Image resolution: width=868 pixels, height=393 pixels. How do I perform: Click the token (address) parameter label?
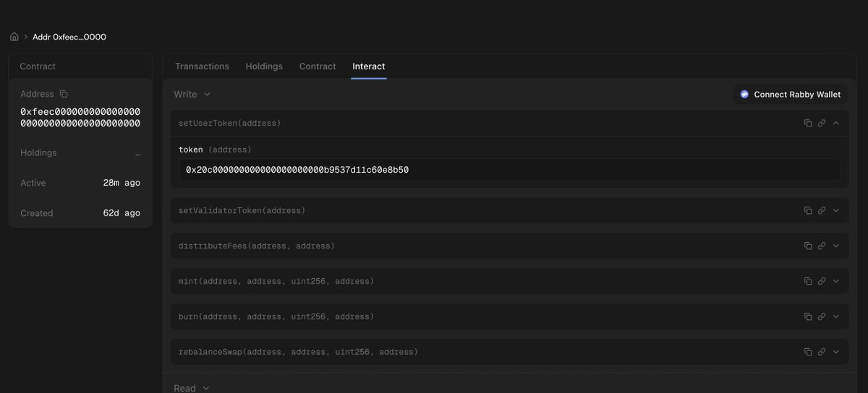click(x=215, y=150)
